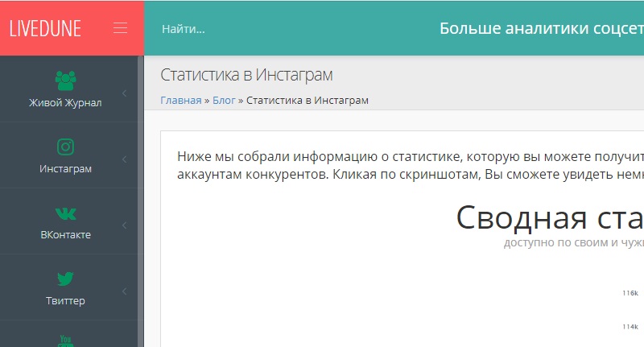Click the page title Статистика в Инстаграм
The image size is (644, 347).
246,75
